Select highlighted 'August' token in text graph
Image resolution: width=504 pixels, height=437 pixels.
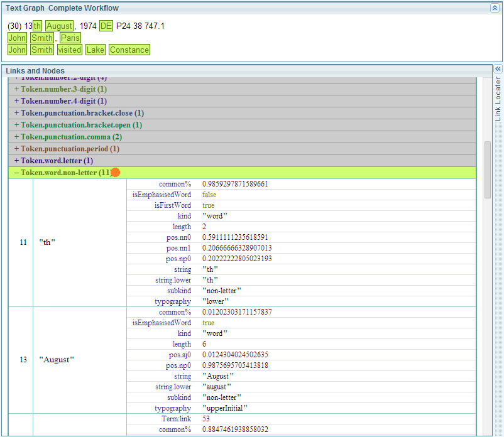click(59, 26)
